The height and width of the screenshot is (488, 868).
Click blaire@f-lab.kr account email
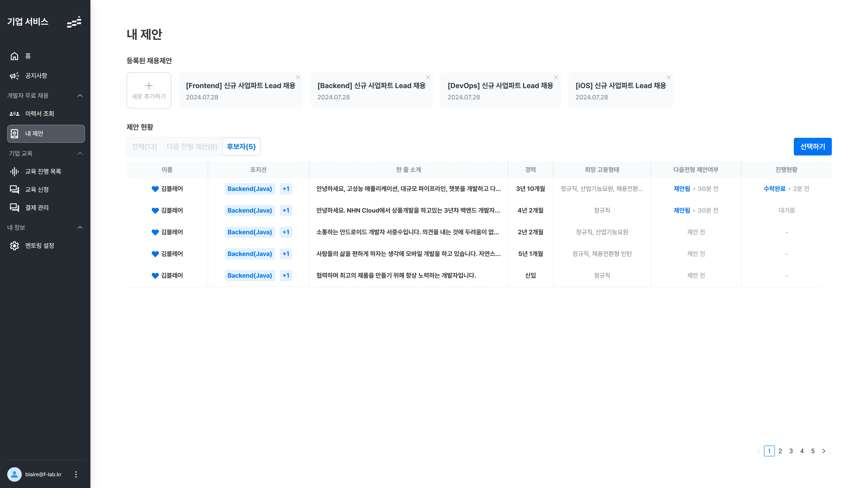pos(43,474)
